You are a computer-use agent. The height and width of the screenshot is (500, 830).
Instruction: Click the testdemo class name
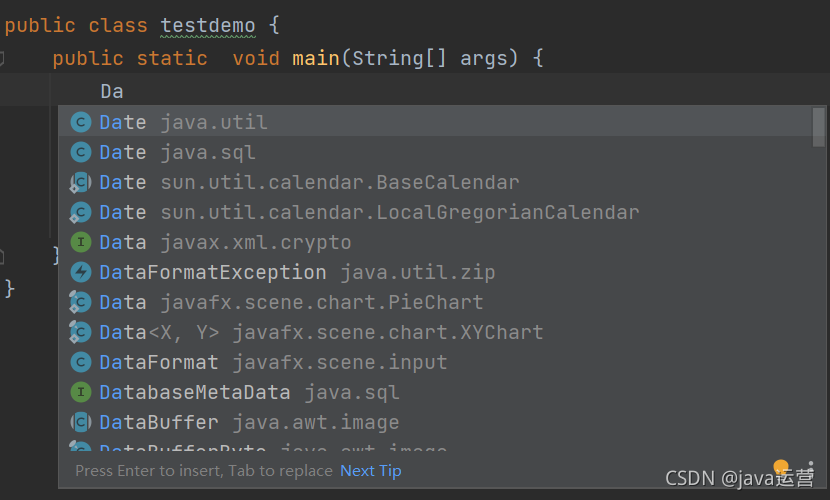point(208,25)
